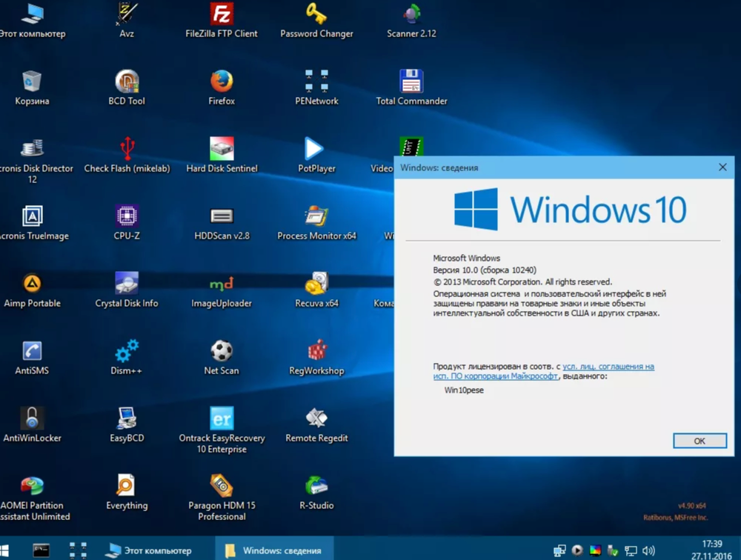This screenshot has width=741, height=560.
Task: Open PotPlayer desktop shortcut
Action: pyautogui.click(x=316, y=155)
